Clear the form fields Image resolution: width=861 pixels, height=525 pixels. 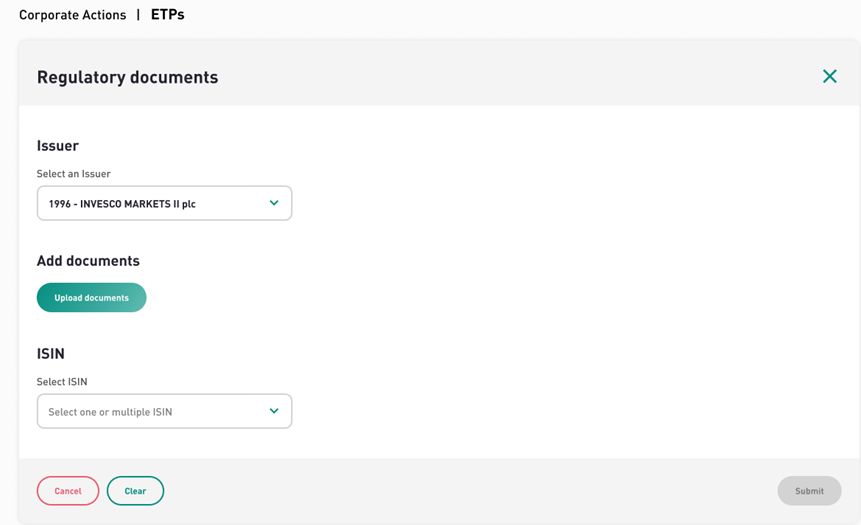tap(135, 491)
